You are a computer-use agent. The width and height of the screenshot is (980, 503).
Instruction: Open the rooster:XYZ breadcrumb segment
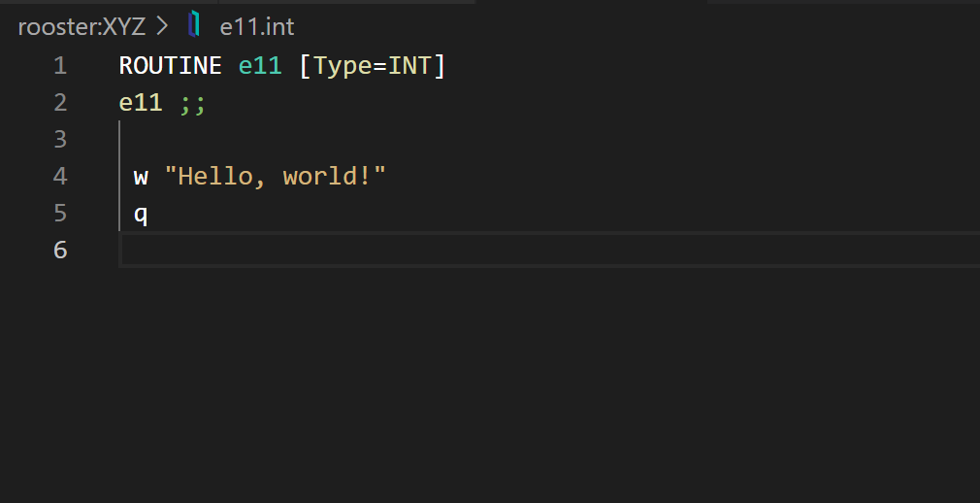tap(82, 26)
